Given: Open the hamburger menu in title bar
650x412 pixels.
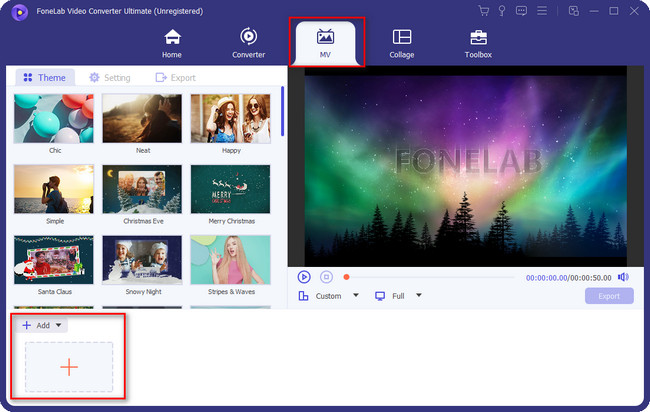Looking at the screenshot, I should (x=542, y=11).
